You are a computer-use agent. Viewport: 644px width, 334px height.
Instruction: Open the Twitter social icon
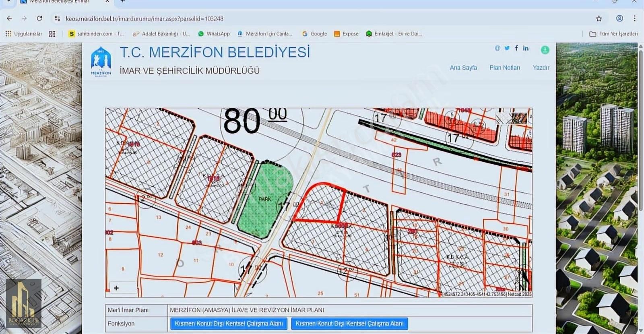point(507,48)
